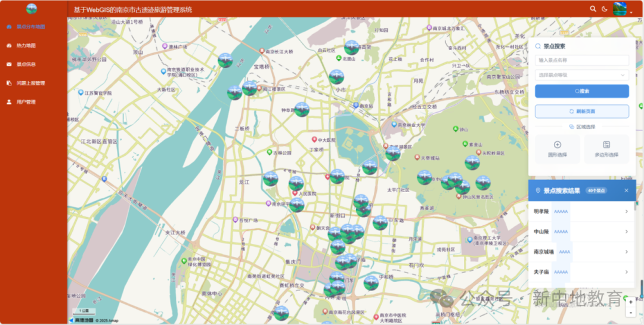The width and height of the screenshot is (644, 325).
Task: Click the 朝天宫 map icon
Action: [x=312, y=227]
